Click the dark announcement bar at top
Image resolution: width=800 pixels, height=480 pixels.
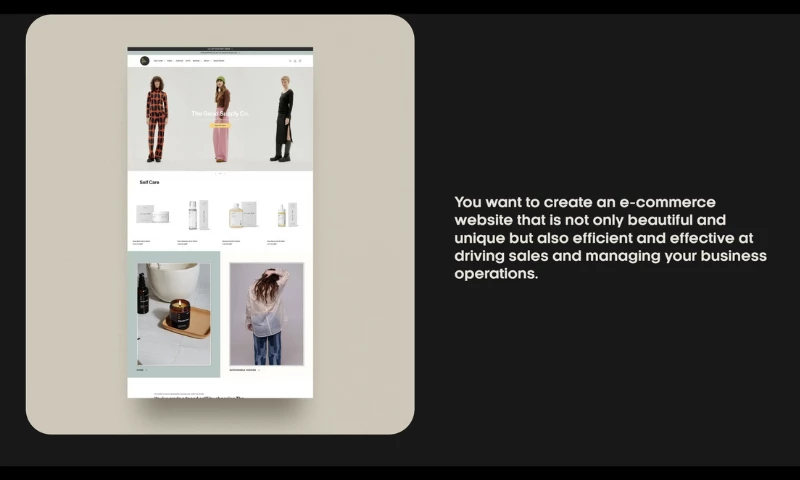pyautogui.click(x=220, y=48)
